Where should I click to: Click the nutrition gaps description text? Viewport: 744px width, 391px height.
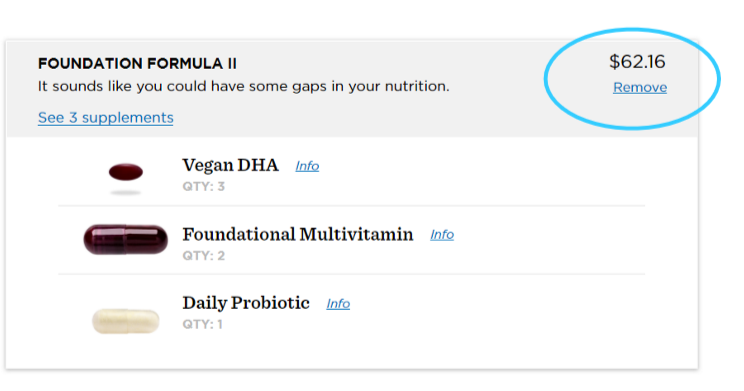click(x=243, y=86)
